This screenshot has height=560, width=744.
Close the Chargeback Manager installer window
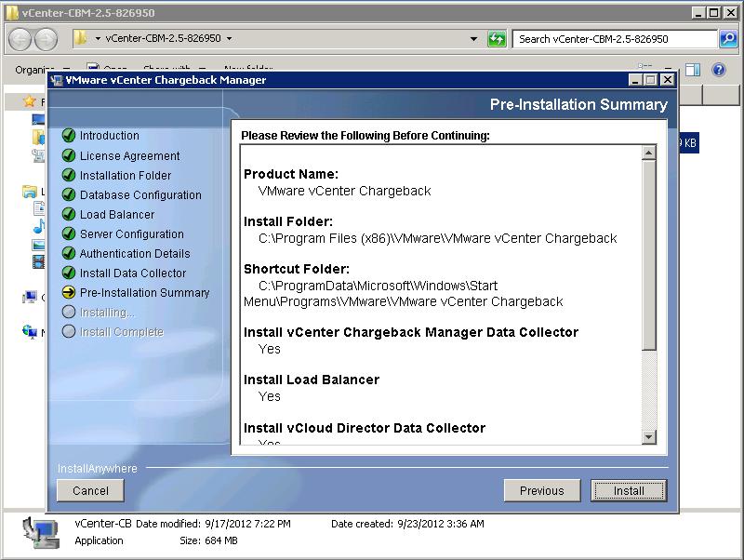tap(668, 80)
